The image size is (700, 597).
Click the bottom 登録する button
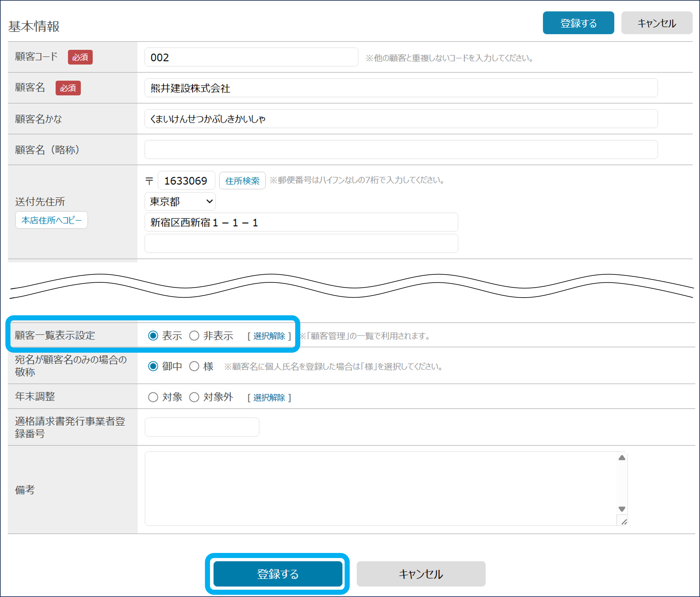click(x=277, y=574)
